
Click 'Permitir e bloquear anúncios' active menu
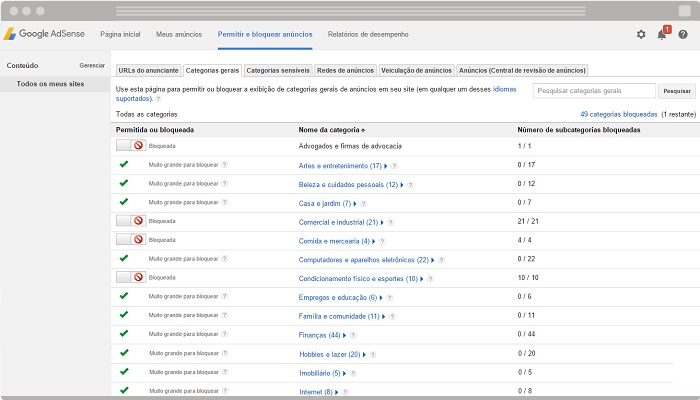265,34
